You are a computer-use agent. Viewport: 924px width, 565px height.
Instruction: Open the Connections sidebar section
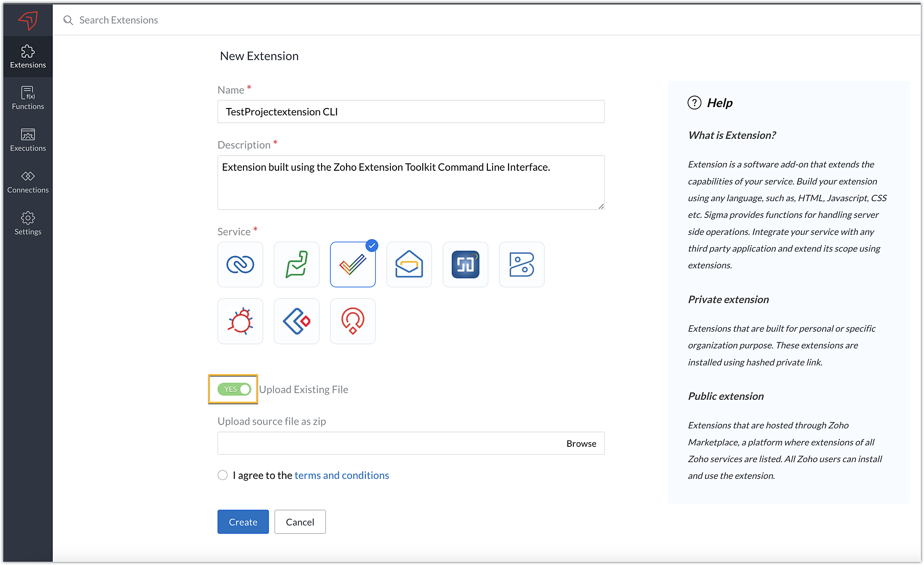tap(28, 182)
